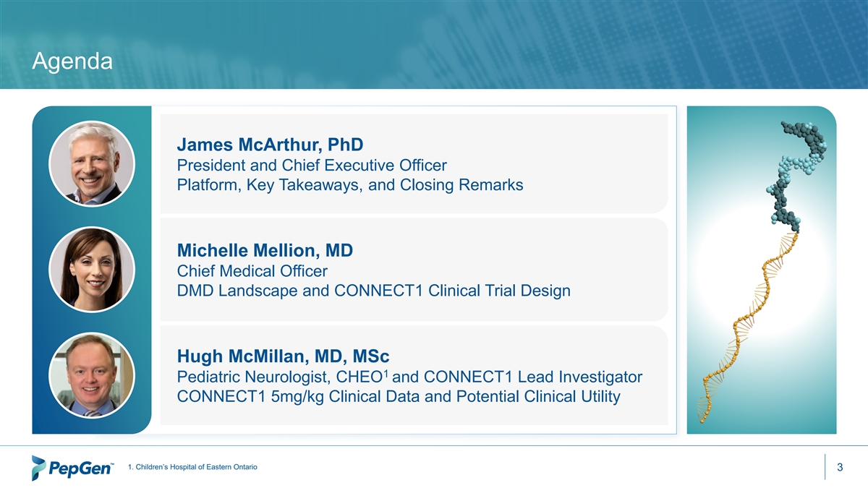The image size is (868, 488).
Task: Click the name "Hugh McMillan, MD, MSc"
Action: click(x=283, y=356)
